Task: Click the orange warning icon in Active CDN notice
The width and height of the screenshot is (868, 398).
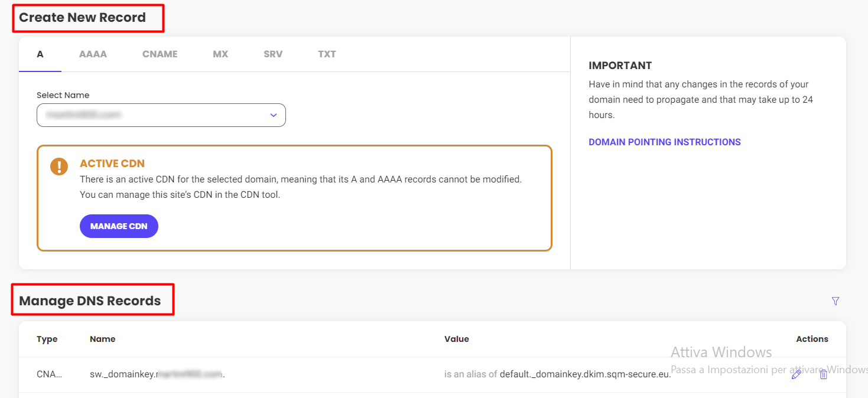Action: coord(59,167)
